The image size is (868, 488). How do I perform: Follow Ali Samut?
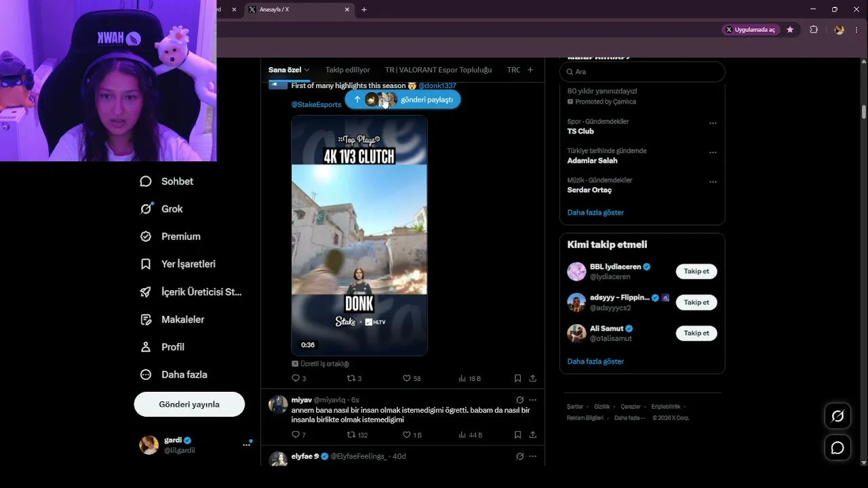(x=696, y=333)
